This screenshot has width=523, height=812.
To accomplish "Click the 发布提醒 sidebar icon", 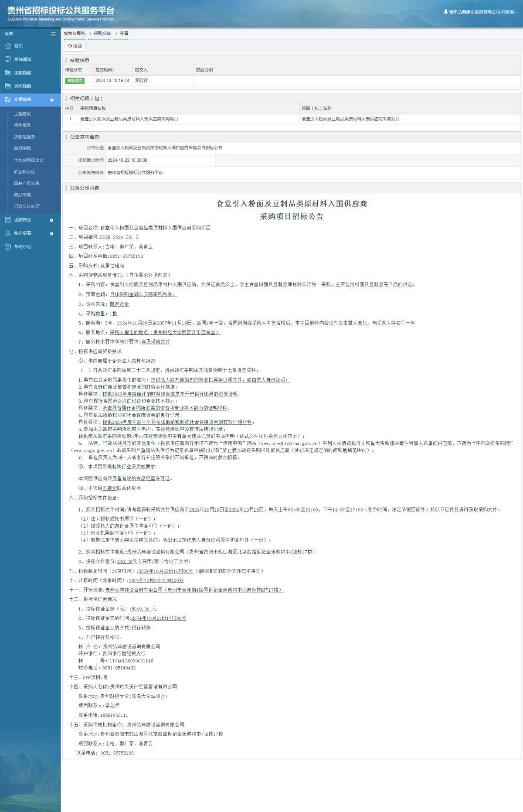I will click(x=8, y=86).
